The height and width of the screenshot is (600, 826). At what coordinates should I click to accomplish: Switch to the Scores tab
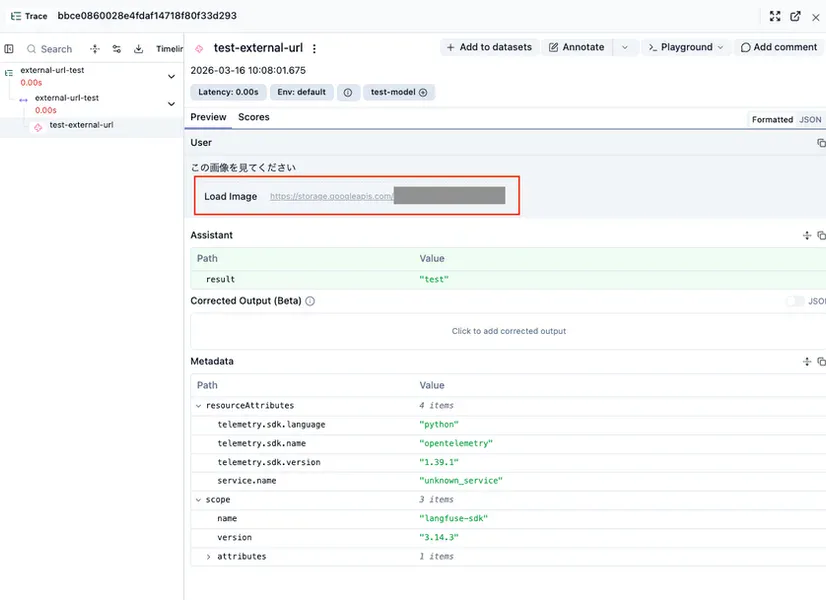coord(254,117)
